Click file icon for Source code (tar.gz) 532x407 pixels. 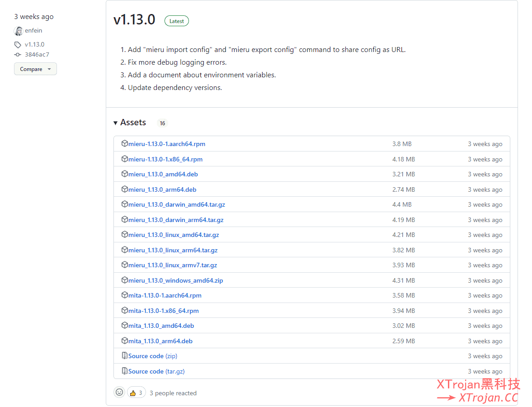pyautogui.click(x=124, y=371)
